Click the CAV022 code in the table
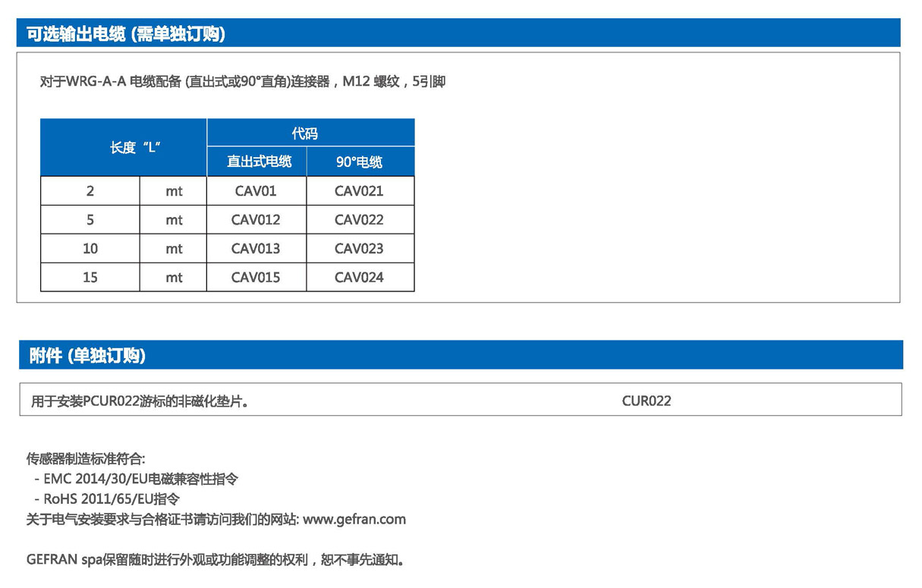The width and height of the screenshot is (922, 588). tap(359, 220)
